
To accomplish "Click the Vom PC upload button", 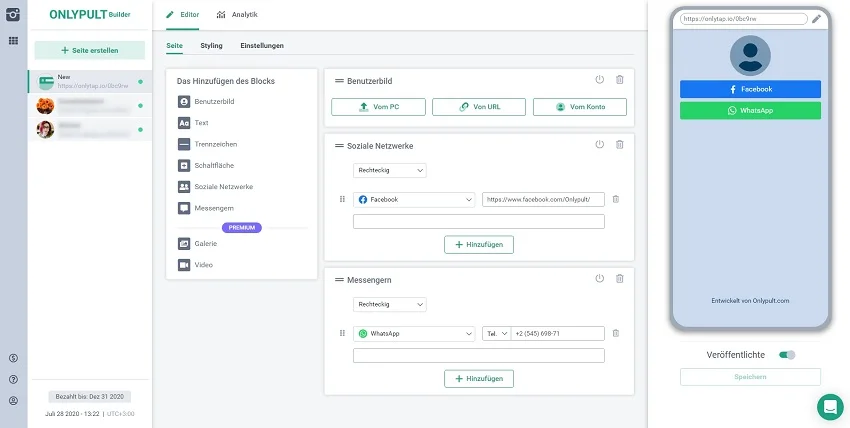I will click(x=379, y=107).
